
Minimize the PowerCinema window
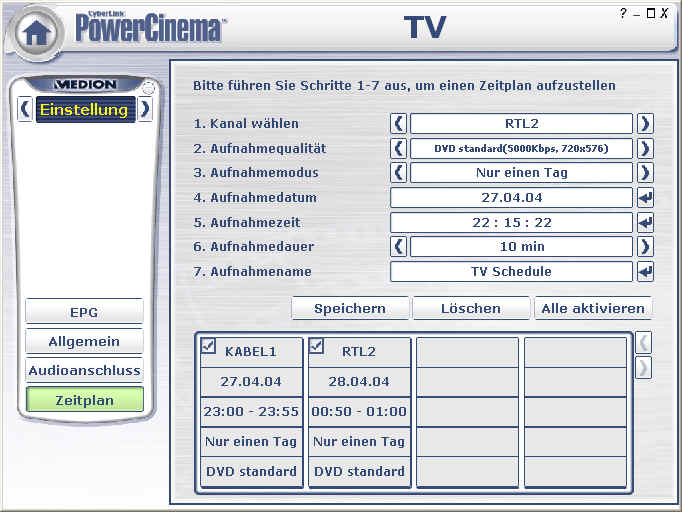[637, 15]
